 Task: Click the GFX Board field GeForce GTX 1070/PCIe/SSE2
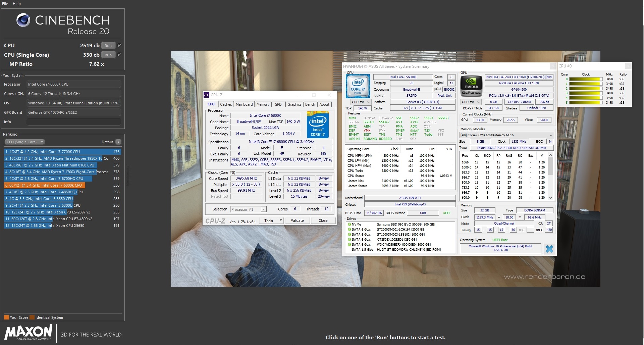tap(74, 112)
